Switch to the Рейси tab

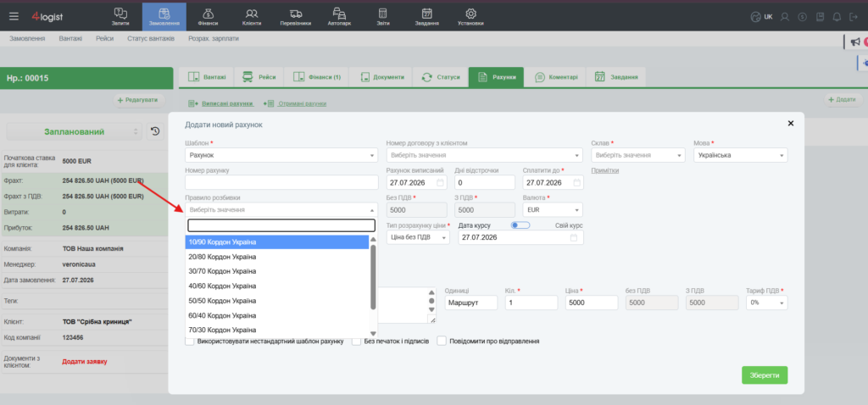point(259,77)
